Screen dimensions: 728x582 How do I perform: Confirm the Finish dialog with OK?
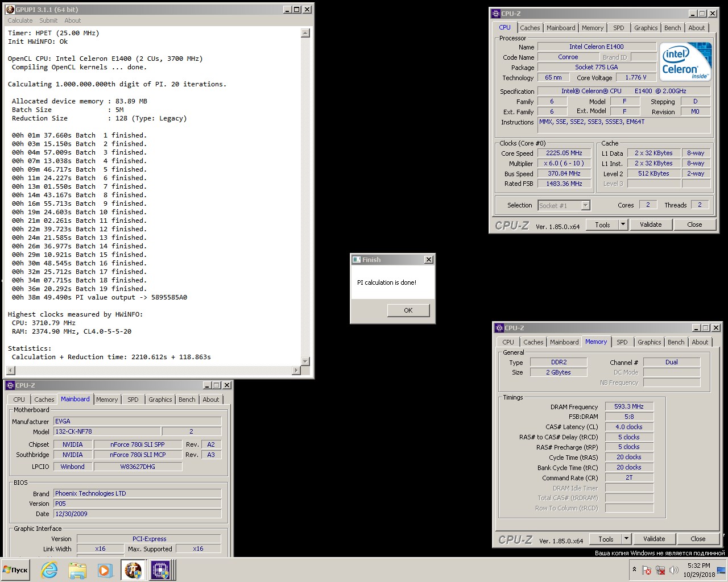pyautogui.click(x=408, y=310)
